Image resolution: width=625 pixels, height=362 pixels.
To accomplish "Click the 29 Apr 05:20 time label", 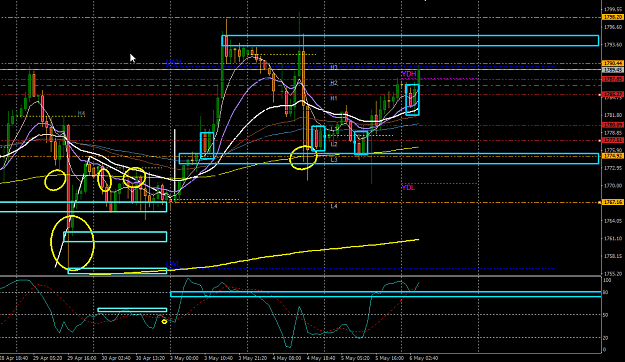I will pos(47,358).
